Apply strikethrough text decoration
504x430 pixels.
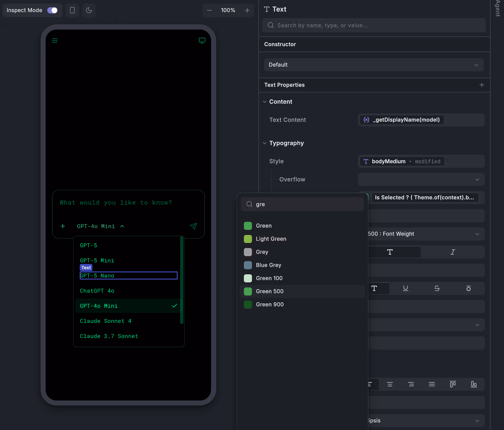437,288
